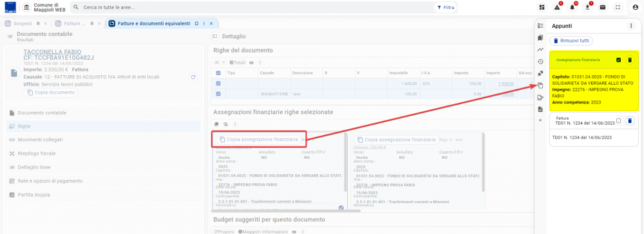Uncheck the Assegnazione finanziaria note checkbox
Image resolution: width=644 pixels, height=234 pixels.
coord(618,60)
